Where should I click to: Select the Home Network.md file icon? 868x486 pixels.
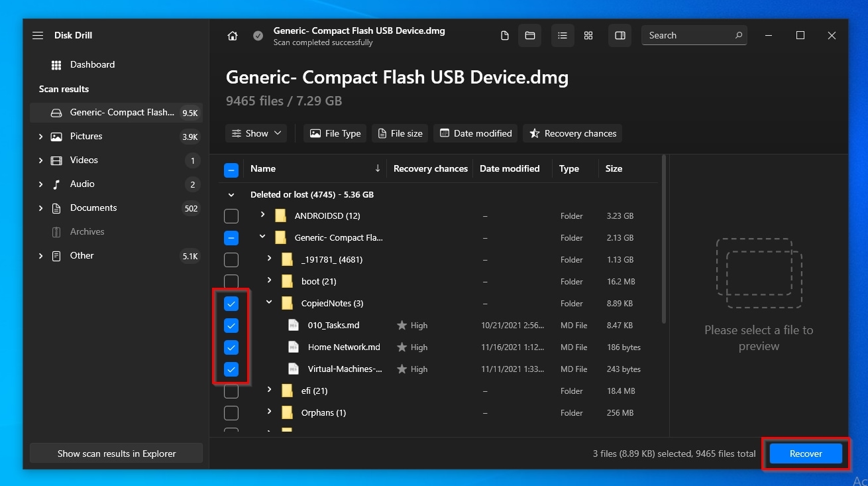(x=294, y=347)
